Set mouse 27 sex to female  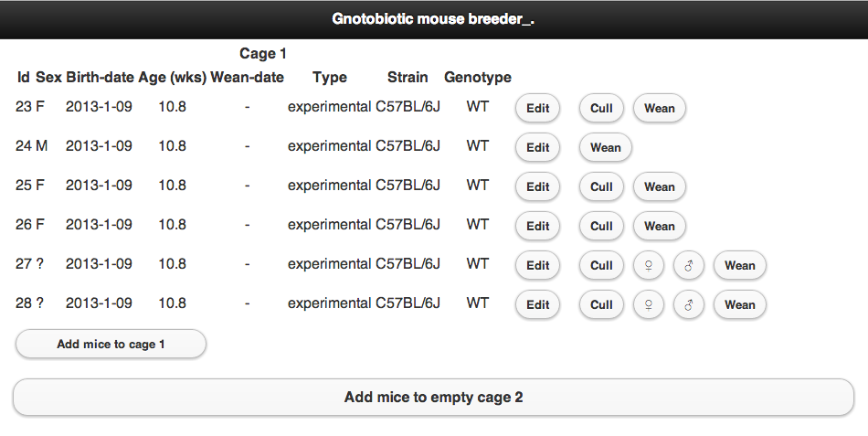tap(648, 266)
